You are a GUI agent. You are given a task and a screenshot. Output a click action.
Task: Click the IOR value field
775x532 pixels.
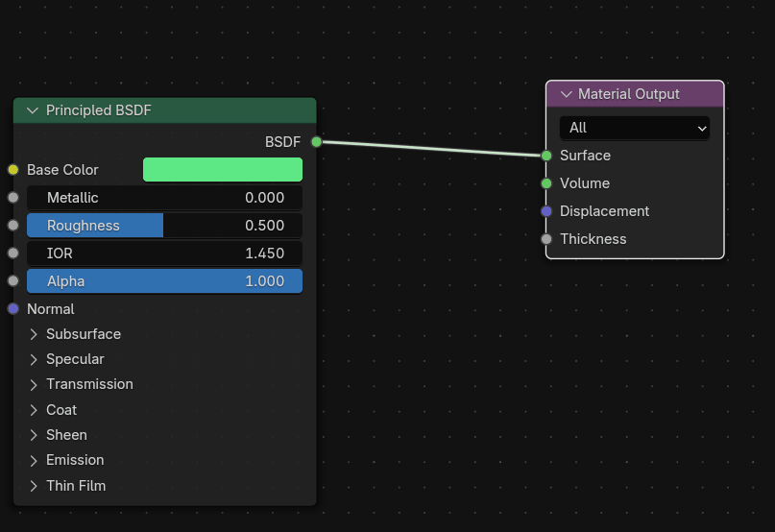(x=164, y=254)
